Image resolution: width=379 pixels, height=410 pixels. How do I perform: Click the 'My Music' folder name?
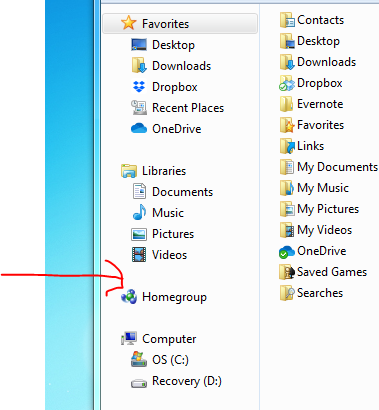point(323,188)
